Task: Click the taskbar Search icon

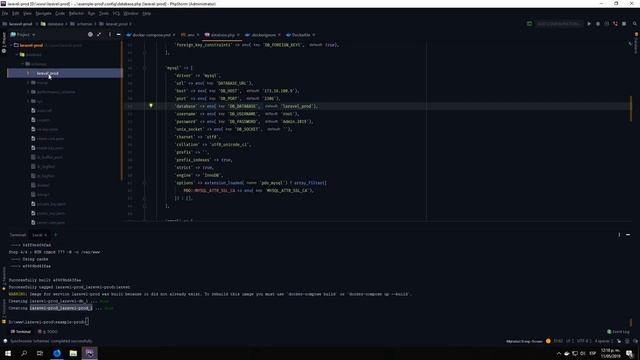Action: point(24,353)
